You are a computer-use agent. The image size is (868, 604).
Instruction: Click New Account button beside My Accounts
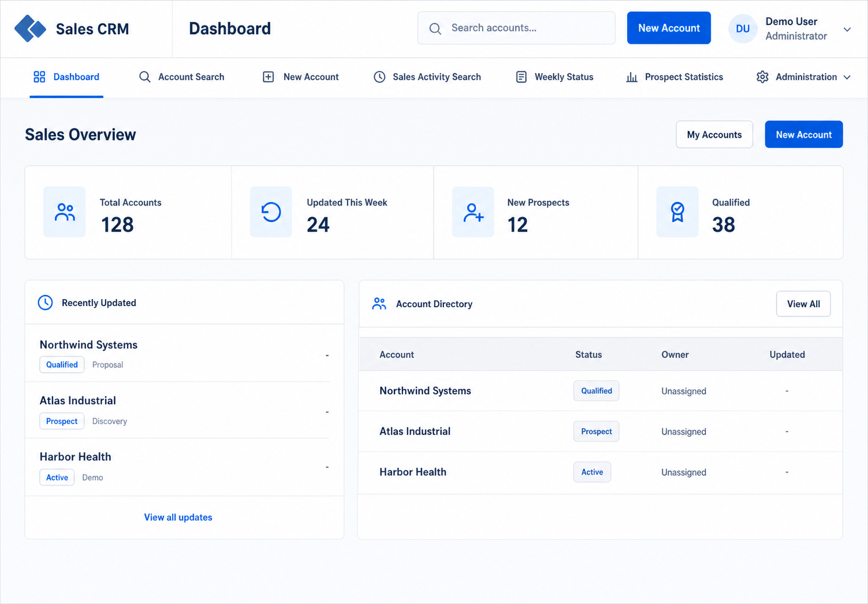point(804,135)
